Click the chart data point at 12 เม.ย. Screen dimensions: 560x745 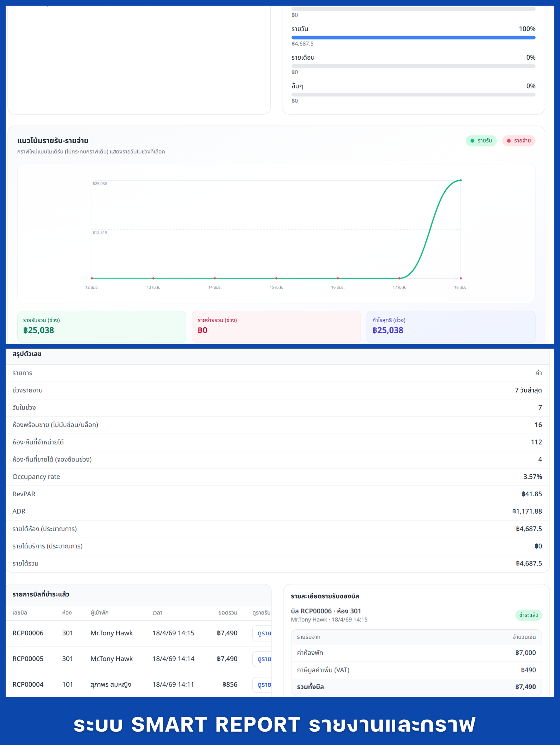click(92, 278)
